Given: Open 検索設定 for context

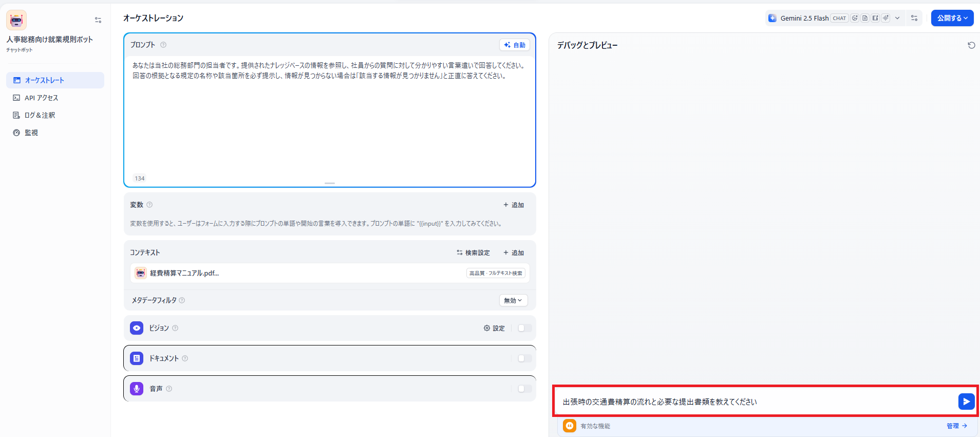Looking at the screenshot, I should tap(473, 252).
